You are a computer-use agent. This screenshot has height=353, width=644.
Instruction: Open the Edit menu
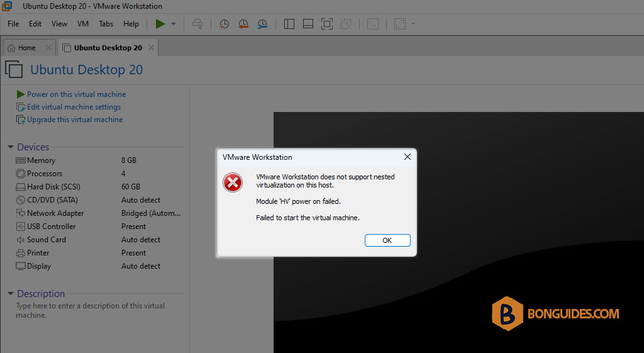(35, 24)
